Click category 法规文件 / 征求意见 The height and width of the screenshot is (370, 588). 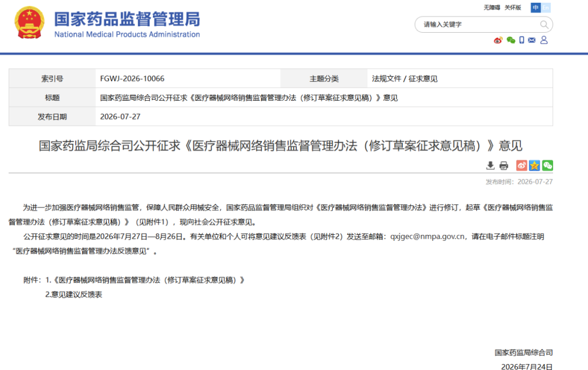click(x=405, y=79)
